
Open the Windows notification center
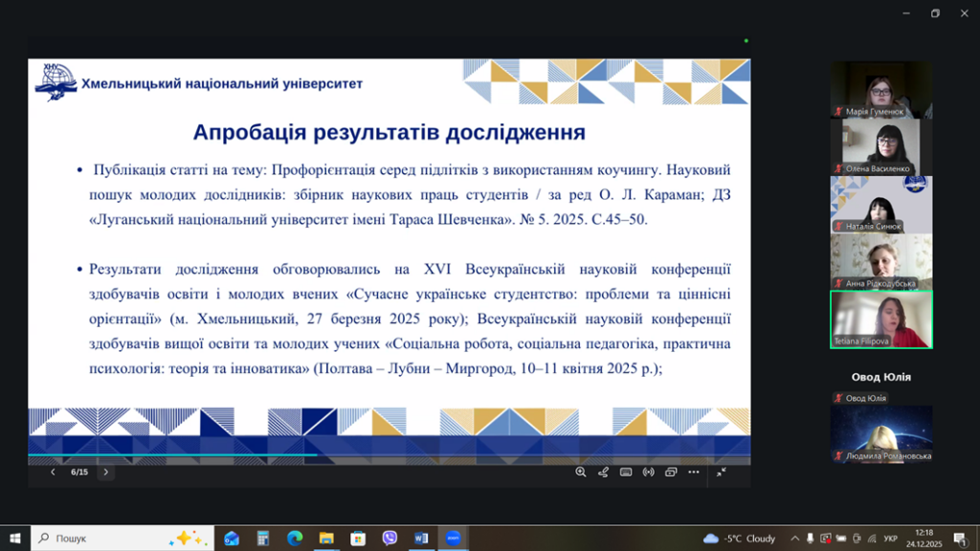pyautogui.click(x=959, y=539)
